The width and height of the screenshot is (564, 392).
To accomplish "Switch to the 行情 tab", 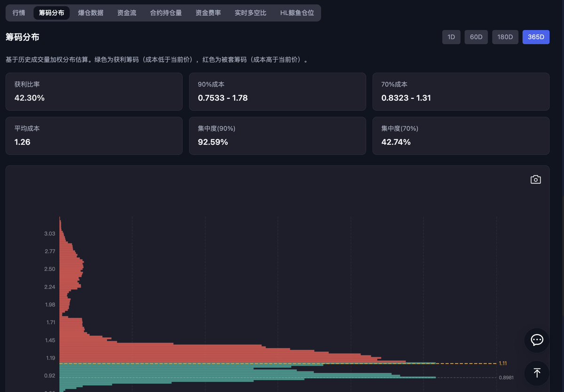I will [19, 13].
